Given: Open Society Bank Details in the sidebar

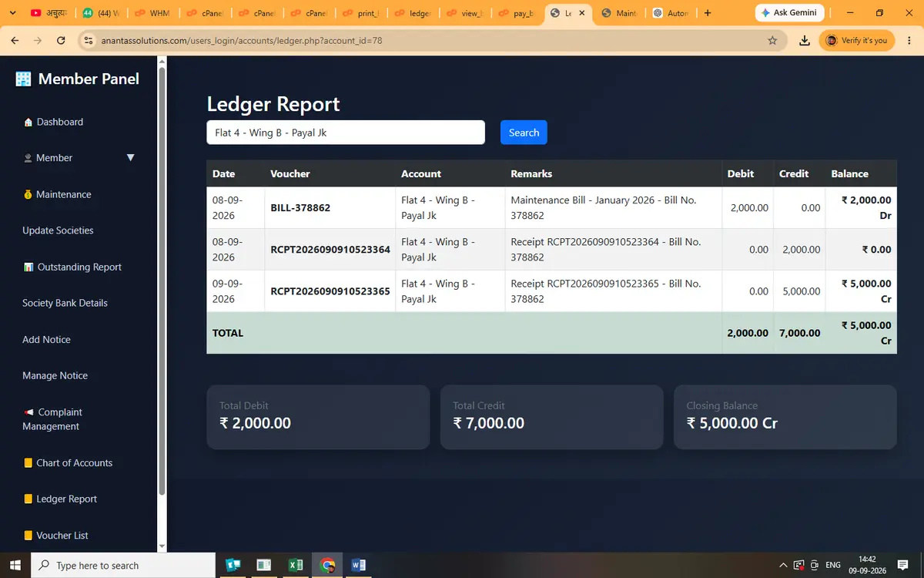Looking at the screenshot, I should 65,303.
